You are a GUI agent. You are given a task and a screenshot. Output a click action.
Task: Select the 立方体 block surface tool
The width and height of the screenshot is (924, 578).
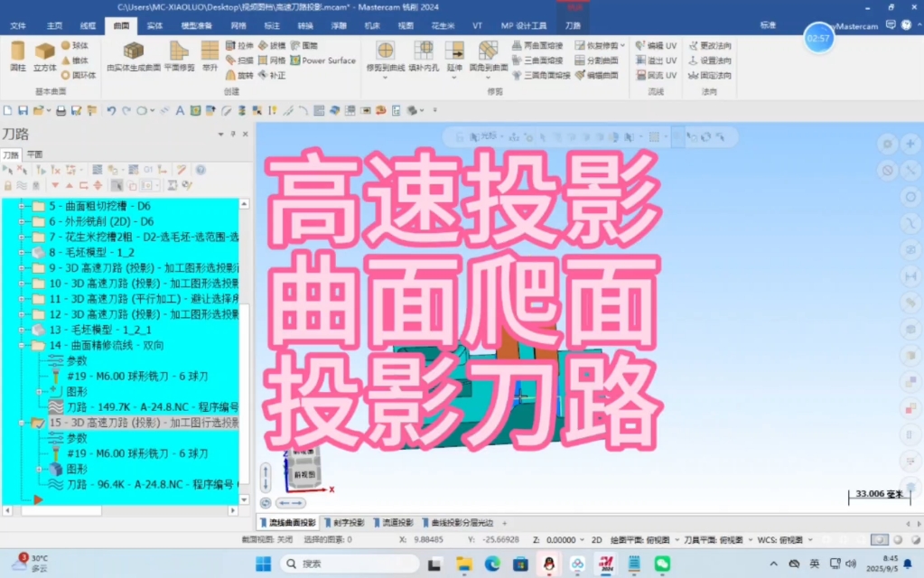point(45,57)
